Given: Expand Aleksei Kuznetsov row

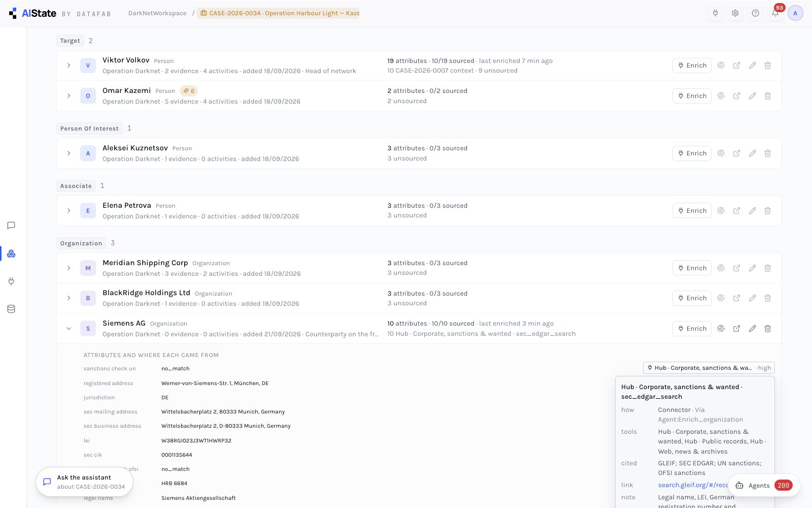Looking at the screenshot, I should click(69, 153).
